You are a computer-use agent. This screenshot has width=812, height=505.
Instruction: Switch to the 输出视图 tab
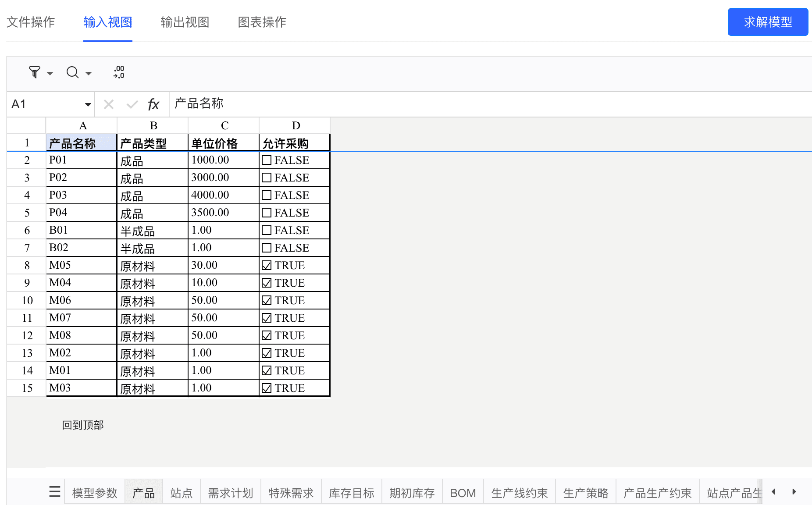(185, 22)
